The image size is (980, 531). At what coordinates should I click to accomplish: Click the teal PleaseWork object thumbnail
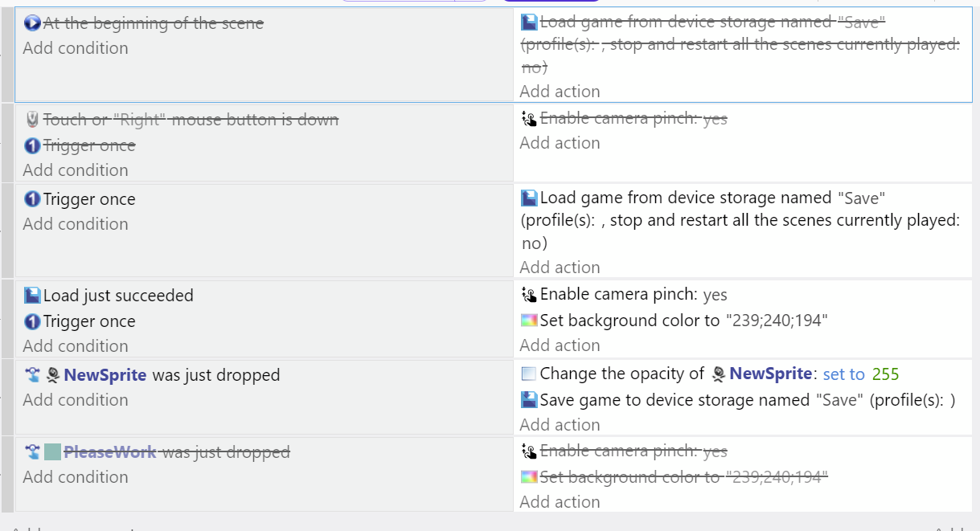pos(53,452)
